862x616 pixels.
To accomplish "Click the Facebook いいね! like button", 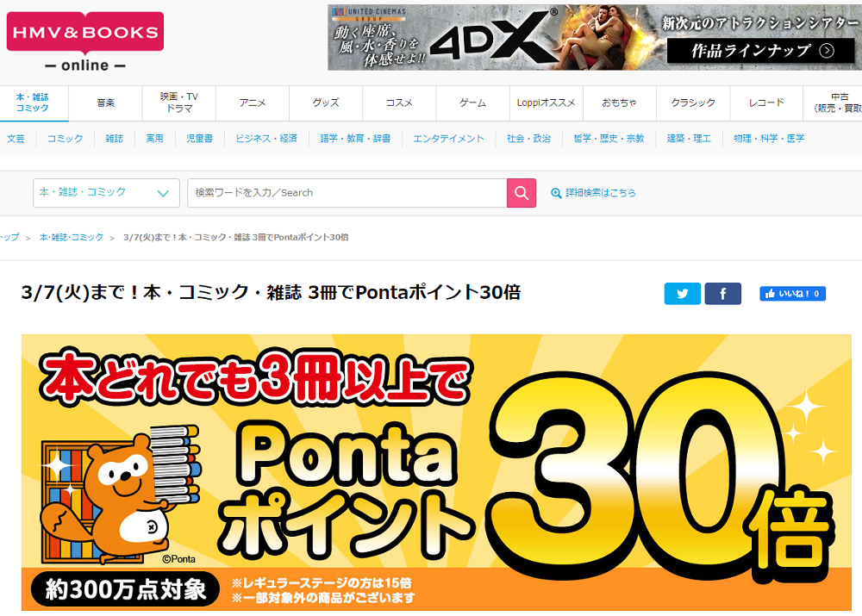I will [x=793, y=294].
